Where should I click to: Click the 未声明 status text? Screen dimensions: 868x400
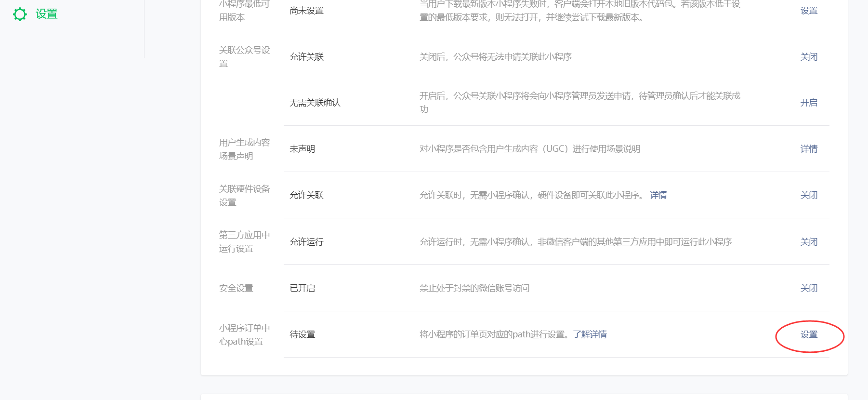[302, 149]
